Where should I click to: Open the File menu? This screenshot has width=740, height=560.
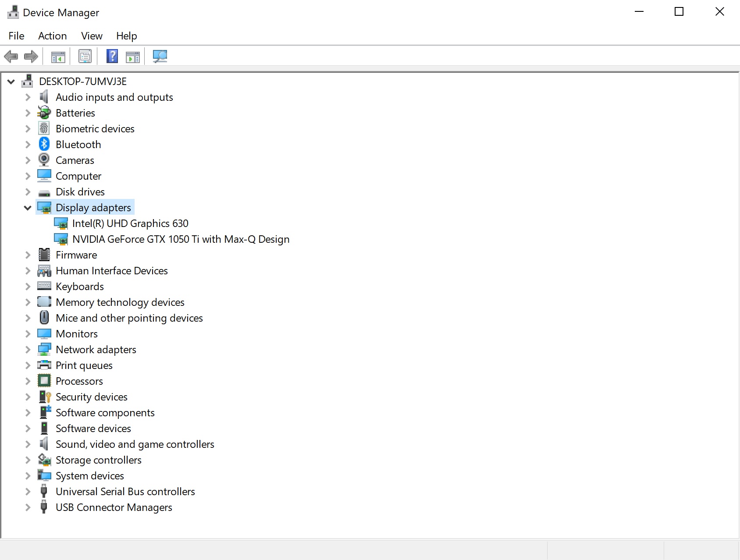(16, 36)
